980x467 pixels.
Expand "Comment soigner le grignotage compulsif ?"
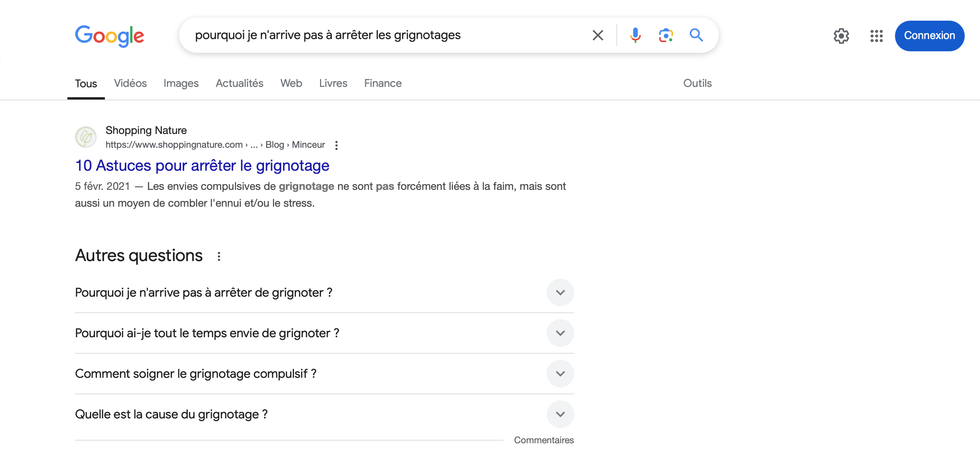pyautogui.click(x=324, y=374)
